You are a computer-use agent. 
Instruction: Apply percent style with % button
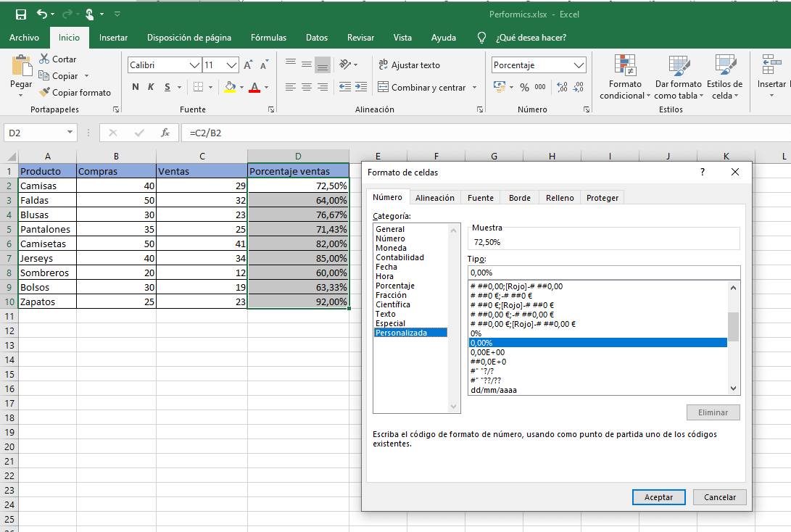coord(524,87)
